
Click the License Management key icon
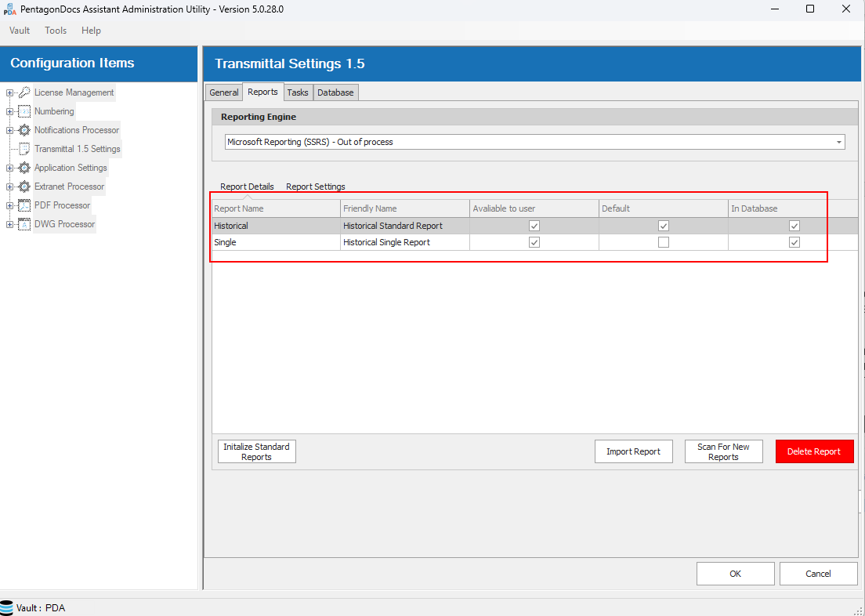(24, 92)
